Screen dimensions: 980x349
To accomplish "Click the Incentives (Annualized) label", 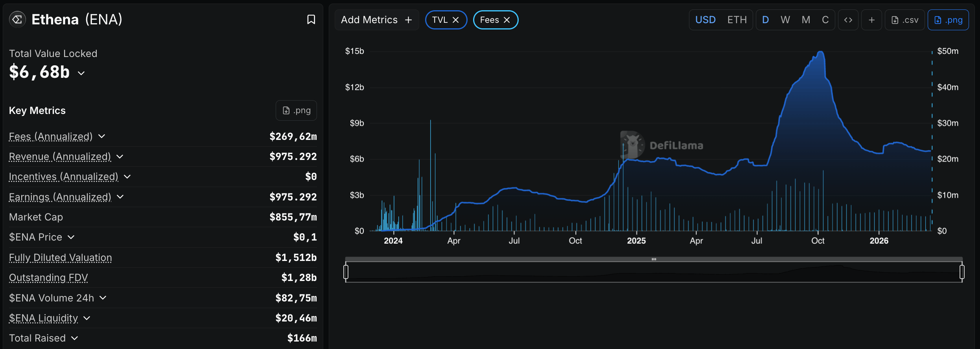I will (64, 176).
